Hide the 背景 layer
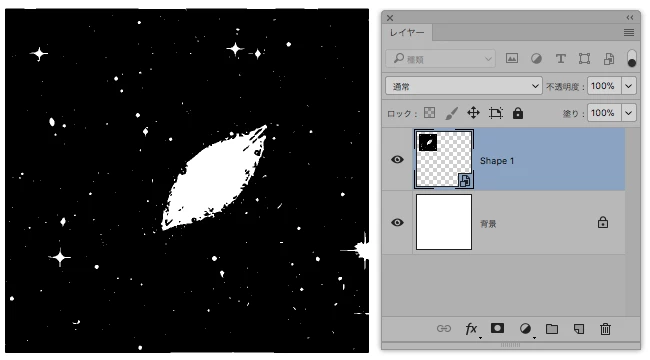650x360 pixels. point(397,223)
